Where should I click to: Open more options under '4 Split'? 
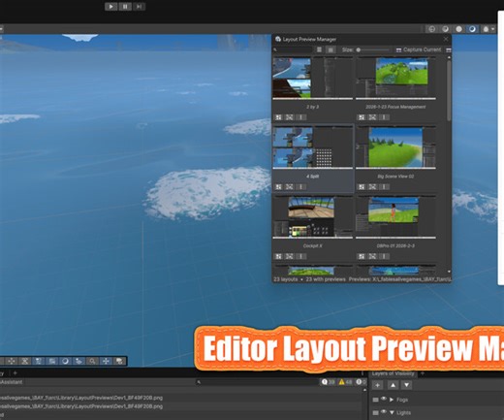tap(300, 186)
